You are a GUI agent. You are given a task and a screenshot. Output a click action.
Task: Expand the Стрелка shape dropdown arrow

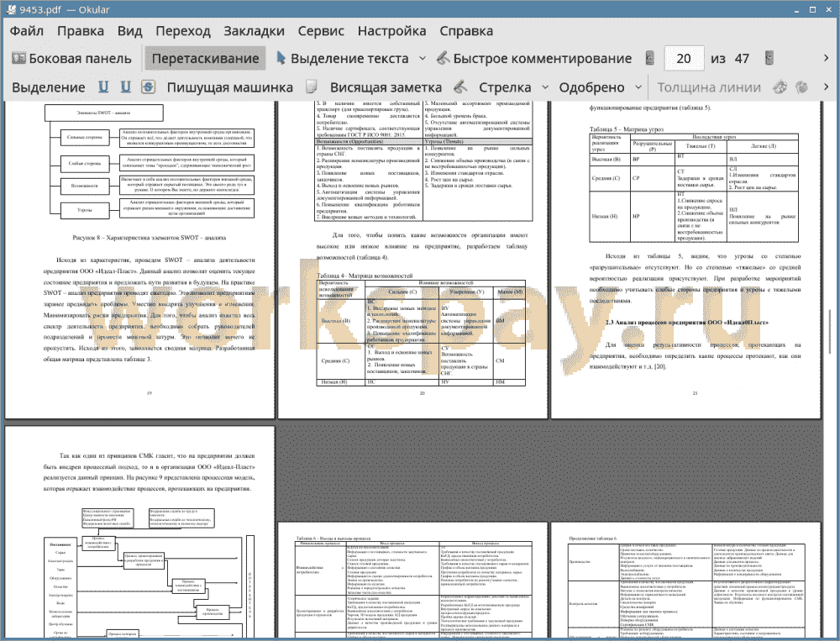click(545, 87)
